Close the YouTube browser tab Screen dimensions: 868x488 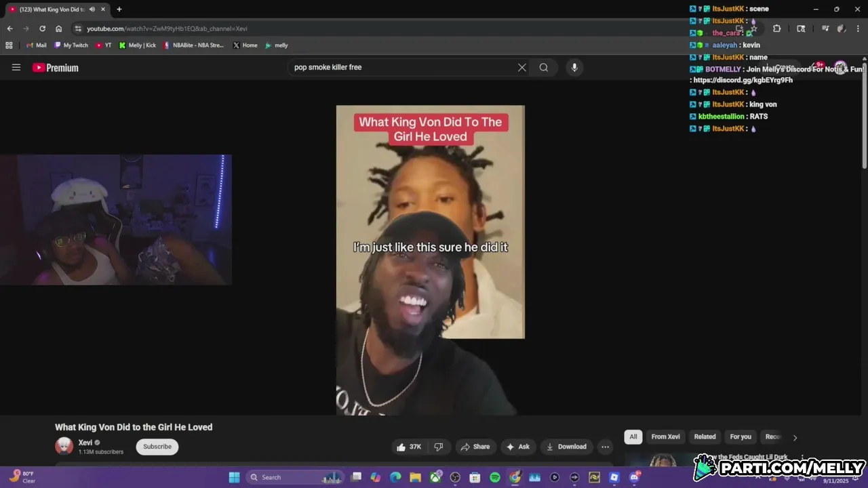[103, 9]
